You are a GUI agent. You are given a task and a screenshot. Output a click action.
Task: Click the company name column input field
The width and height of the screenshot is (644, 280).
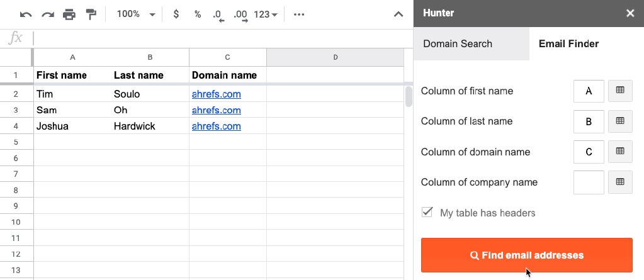(x=589, y=182)
